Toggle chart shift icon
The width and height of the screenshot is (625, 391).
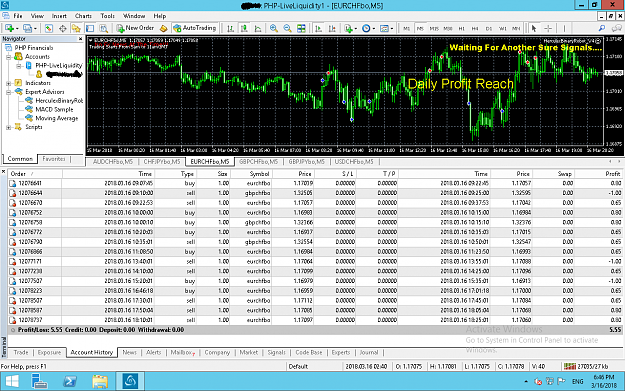point(332,28)
